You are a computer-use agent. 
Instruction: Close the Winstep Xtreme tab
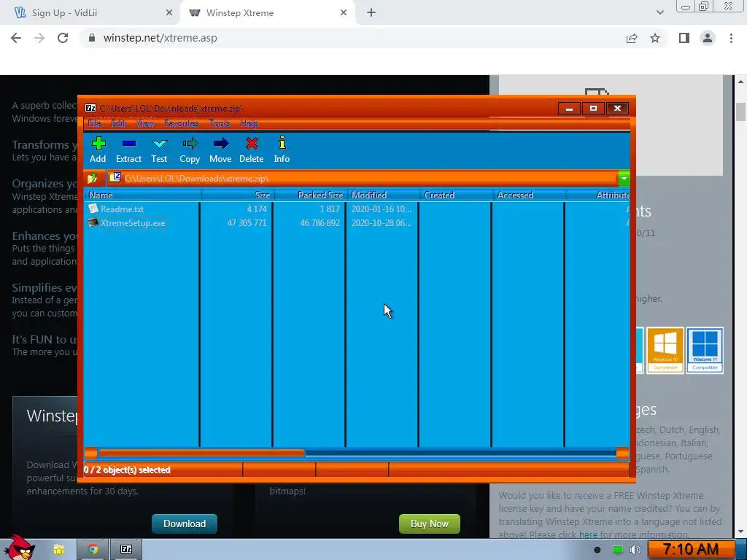point(344,13)
